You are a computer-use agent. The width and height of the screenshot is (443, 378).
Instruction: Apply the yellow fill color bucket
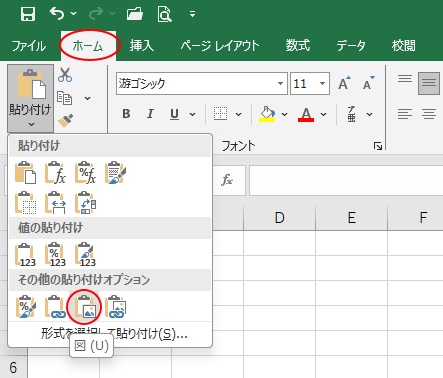point(267,114)
